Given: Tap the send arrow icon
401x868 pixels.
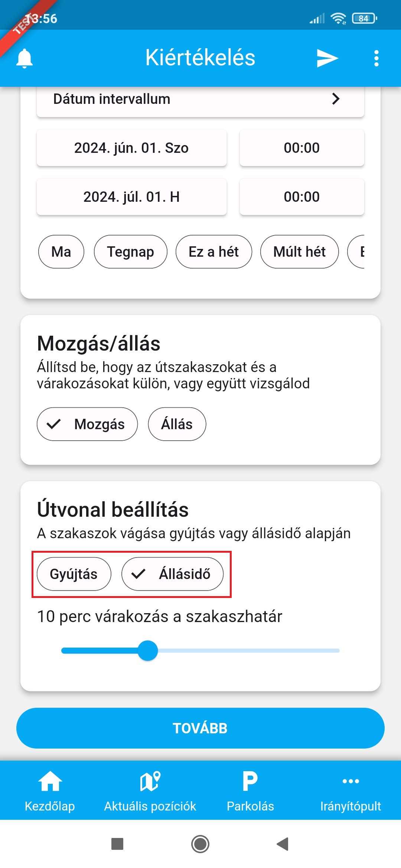Looking at the screenshot, I should pyautogui.click(x=327, y=58).
